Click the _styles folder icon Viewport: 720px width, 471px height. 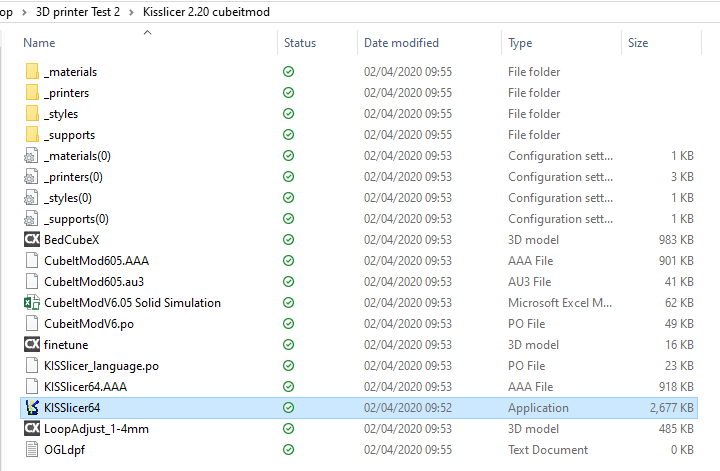pyautogui.click(x=32, y=114)
